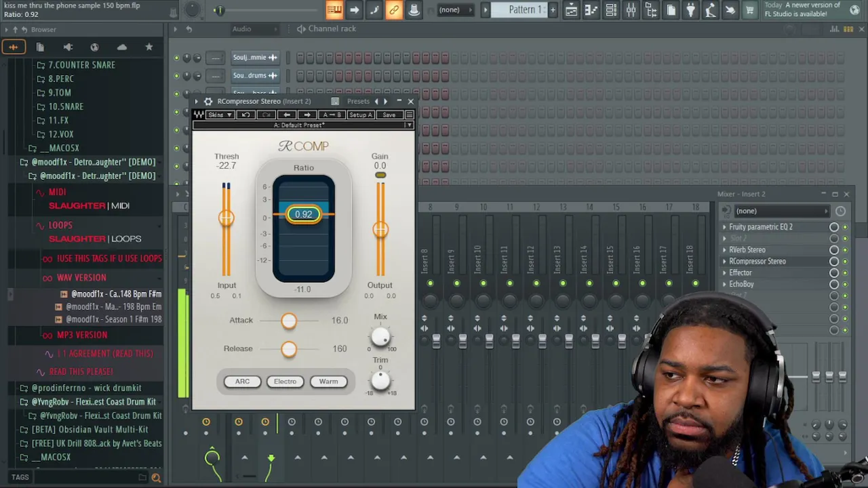Viewport: 868px width, 488px height.
Task: Expand the Effector slot arrow
Action: click(724, 273)
